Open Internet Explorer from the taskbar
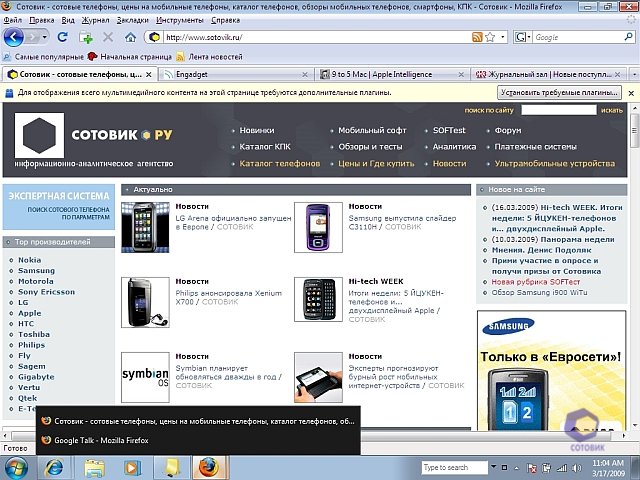The height and width of the screenshot is (480, 640). coord(54,467)
